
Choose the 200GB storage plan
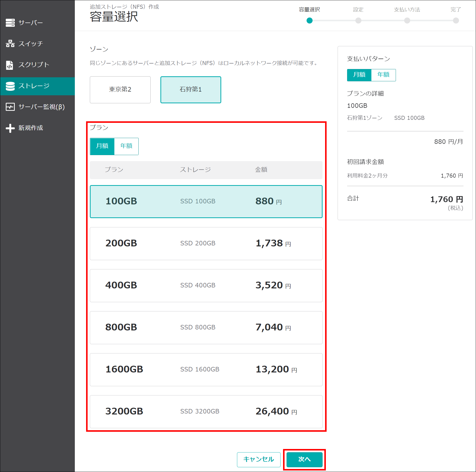click(x=206, y=243)
